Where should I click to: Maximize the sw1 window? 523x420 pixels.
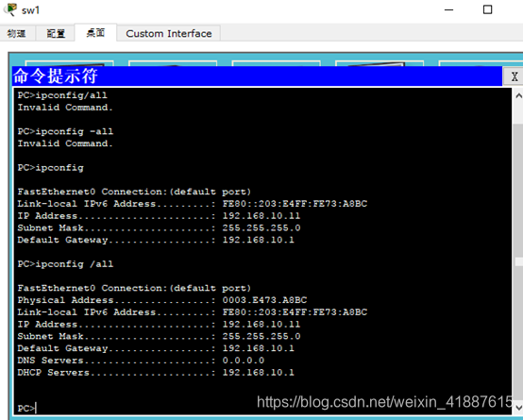487,9
